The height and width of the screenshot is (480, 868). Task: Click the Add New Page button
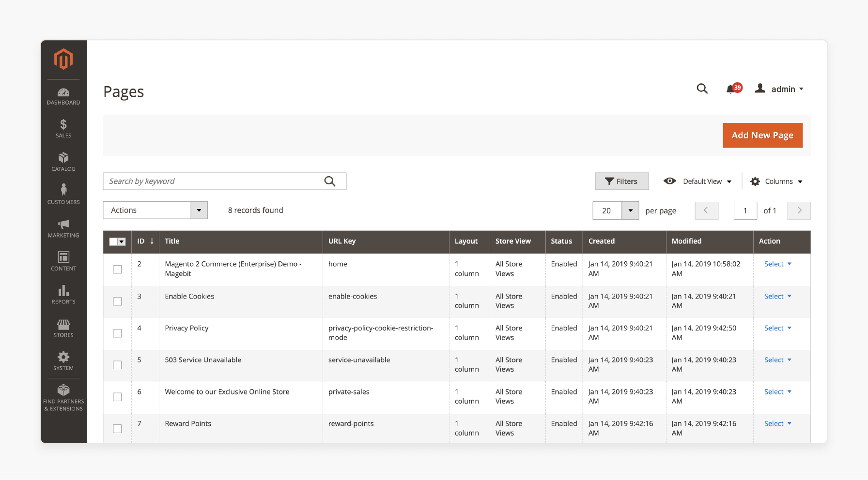click(x=762, y=135)
